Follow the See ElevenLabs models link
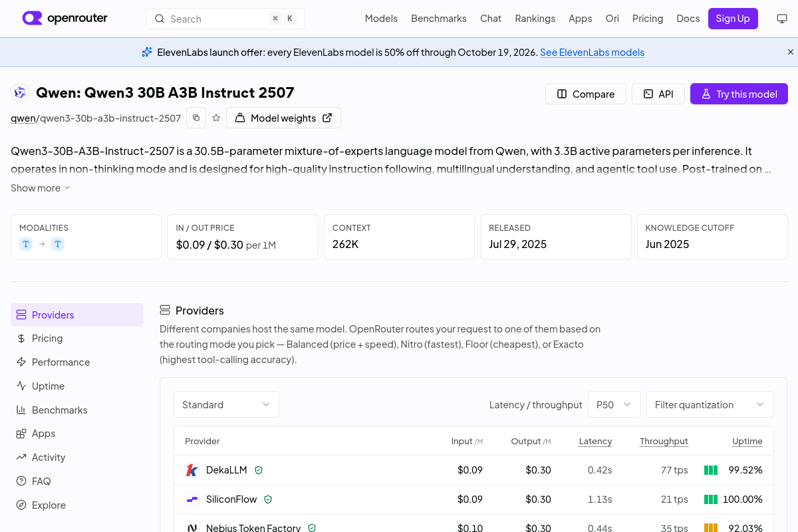Image resolution: width=798 pixels, height=532 pixels. tap(592, 52)
